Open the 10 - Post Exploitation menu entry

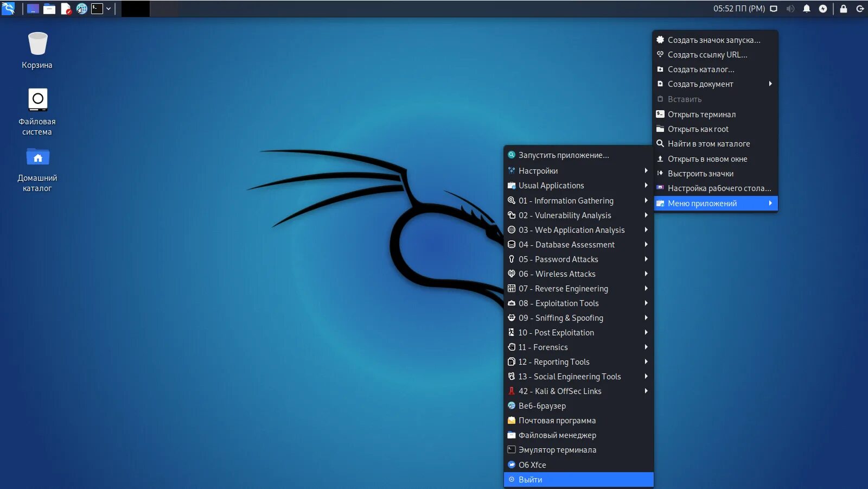[x=579, y=333]
